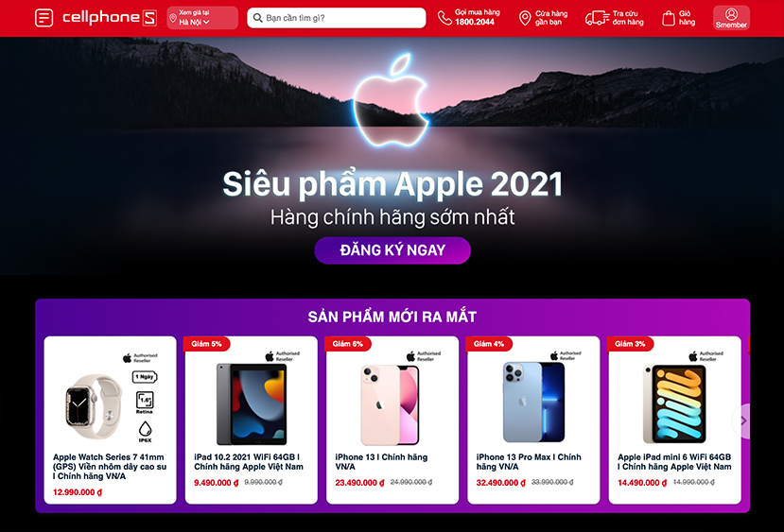
Task: Click the Giảm 5% discount badge
Action: [207, 344]
